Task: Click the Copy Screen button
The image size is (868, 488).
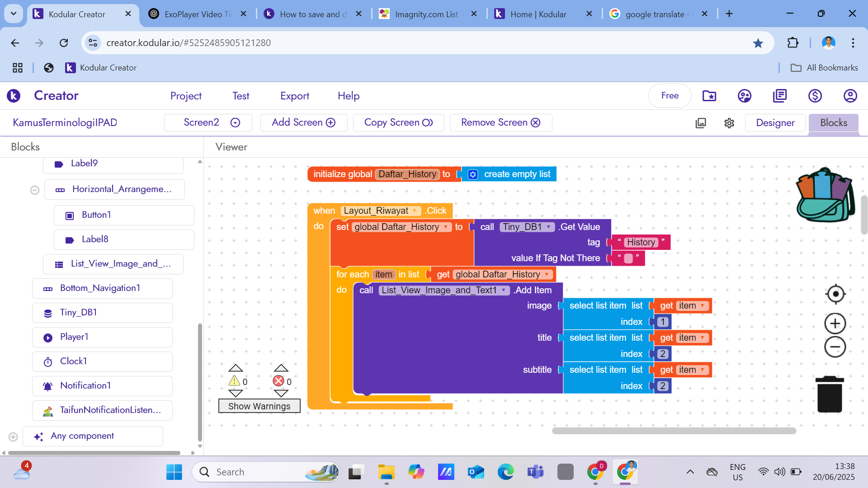Action: (x=399, y=122)
